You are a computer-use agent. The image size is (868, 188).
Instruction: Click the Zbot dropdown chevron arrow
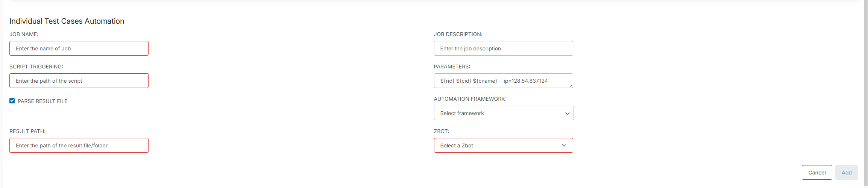(564, 146)
